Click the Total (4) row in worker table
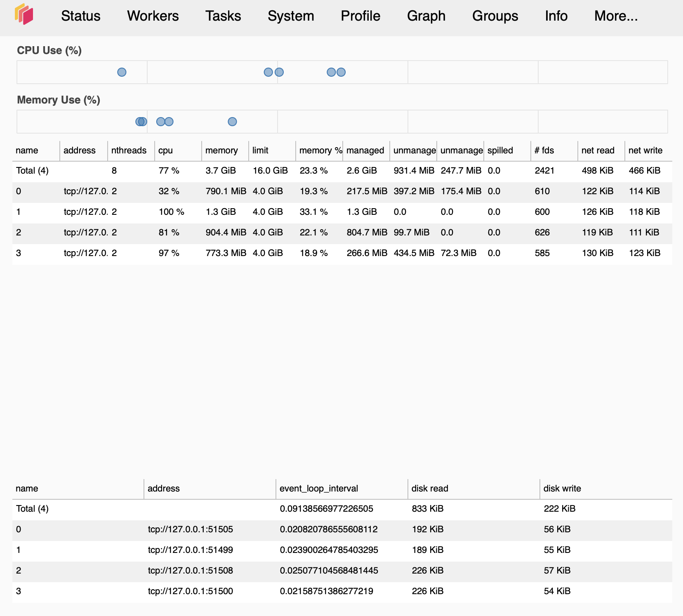The image size is (683, 616). [x=32, y=170]
